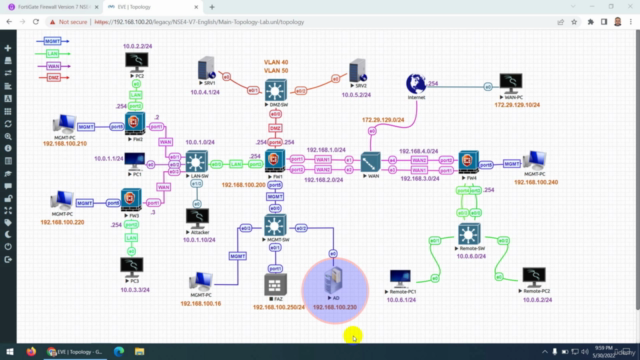The width and height of the screenshot is (640, 360).
Task: Select the FW3 firewall node
Action: [x=131, y=200]
